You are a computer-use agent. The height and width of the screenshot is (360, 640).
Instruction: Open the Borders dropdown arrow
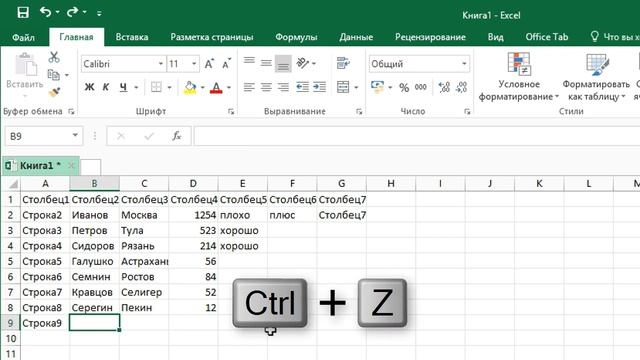169,87
